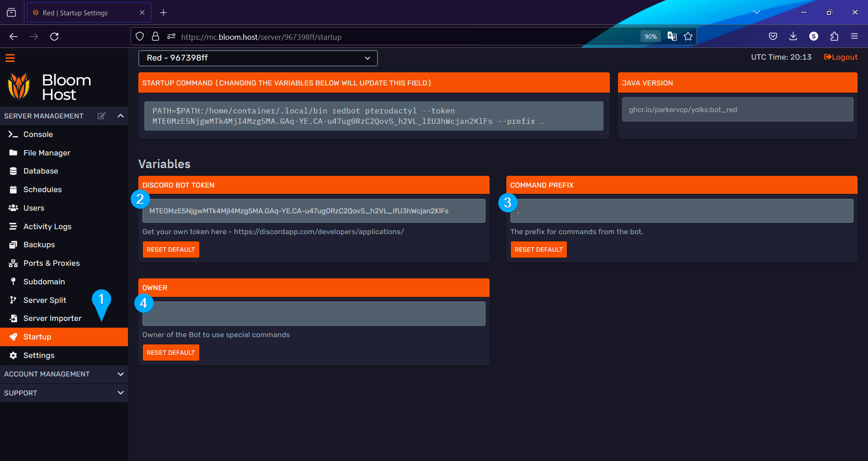Viewport: 868px width, 461px height.
Task: Close the Red | Startup Settings tab
Action: (142, 13)
